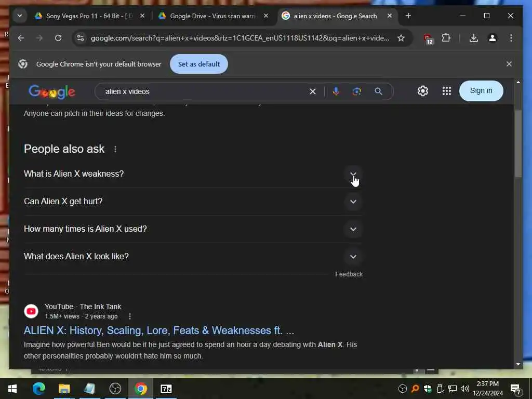Search by image with Google Lens icon
This screenshot has height=399, width=532.
tap(356, 91)
